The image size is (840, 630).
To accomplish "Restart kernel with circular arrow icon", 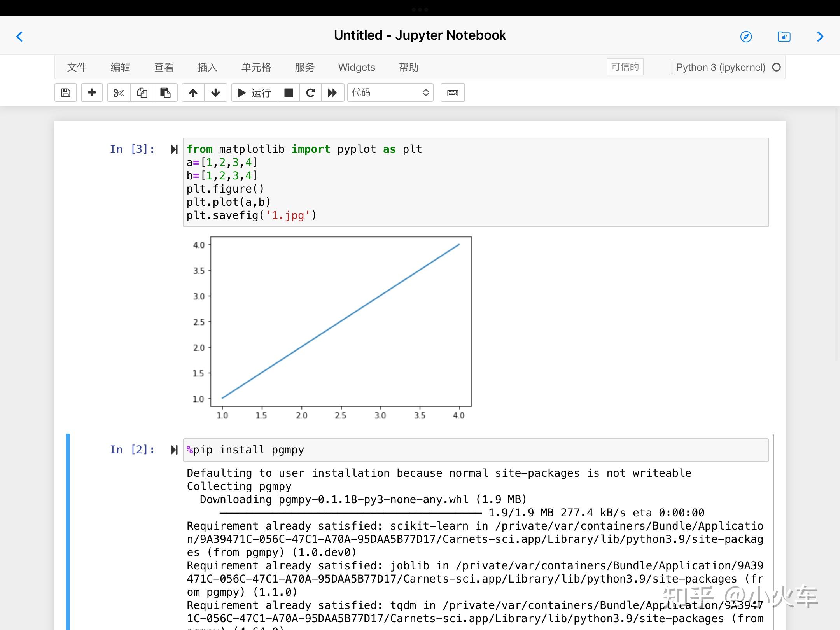I will click(x=310, y=93).
